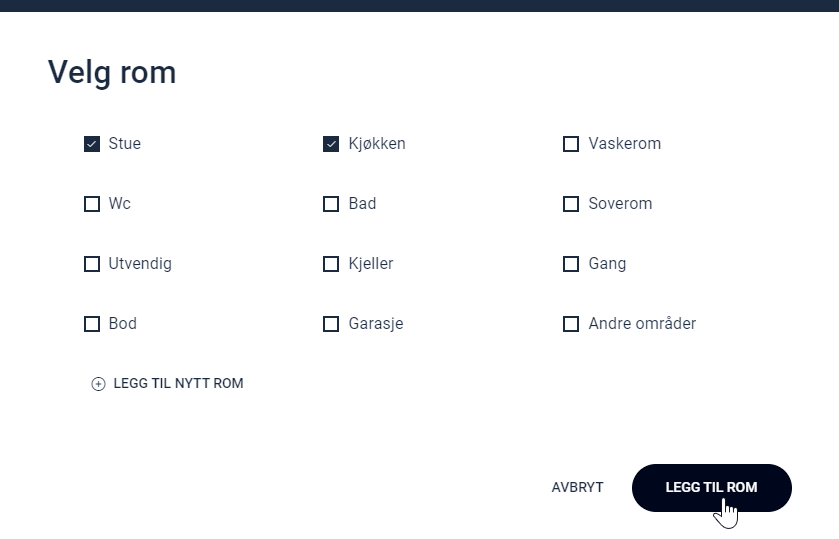Uncheck the Stue checkbox
This screenshot has width=839, height=539.
tap(92, 144)
